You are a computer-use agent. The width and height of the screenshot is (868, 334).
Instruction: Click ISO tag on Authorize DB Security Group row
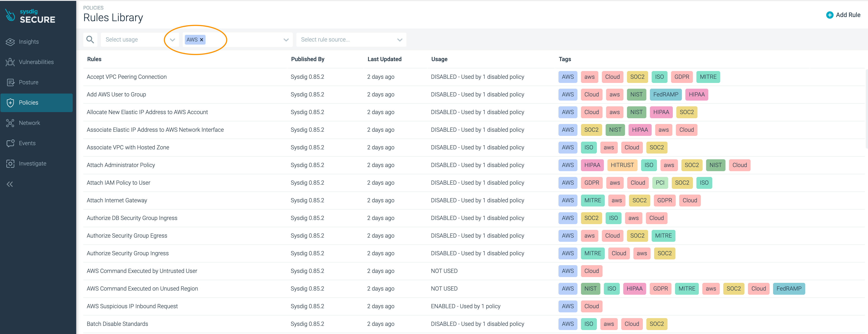613,218
